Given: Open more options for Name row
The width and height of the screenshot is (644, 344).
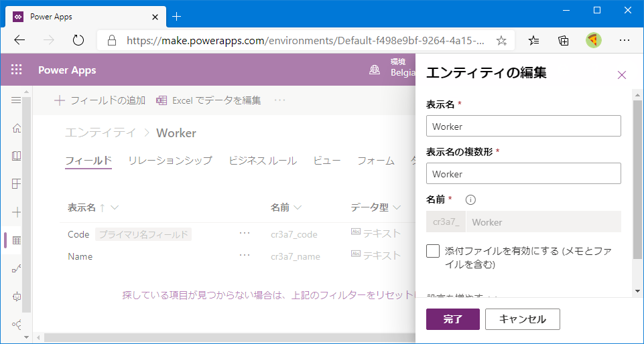Looking at the screenshot, I should click(245, 256).
